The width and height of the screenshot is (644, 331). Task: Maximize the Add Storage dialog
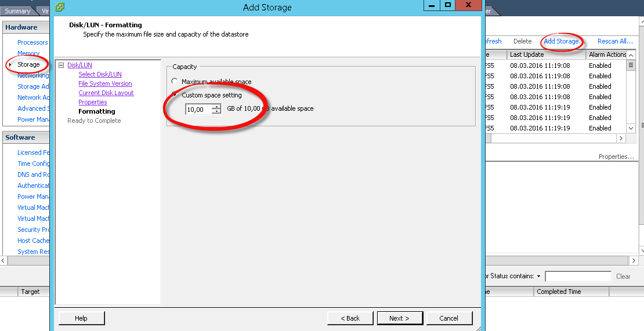click(448, 5)
